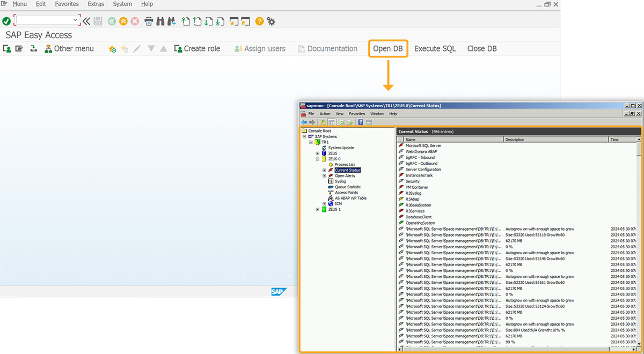Click the Move Favorites Up triangle
The image size is (644, 354).
164,49
